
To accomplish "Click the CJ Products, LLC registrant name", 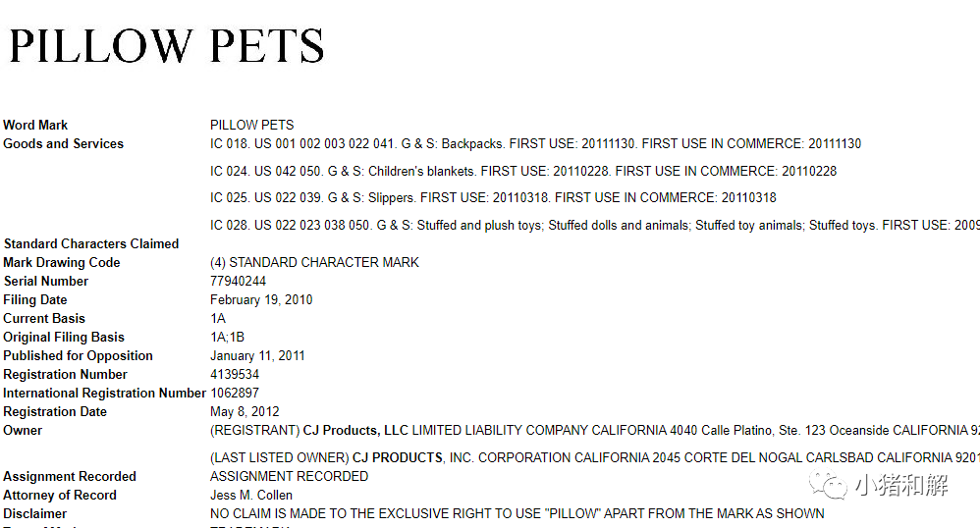I will pyautogui.click(x=354, y=430).
